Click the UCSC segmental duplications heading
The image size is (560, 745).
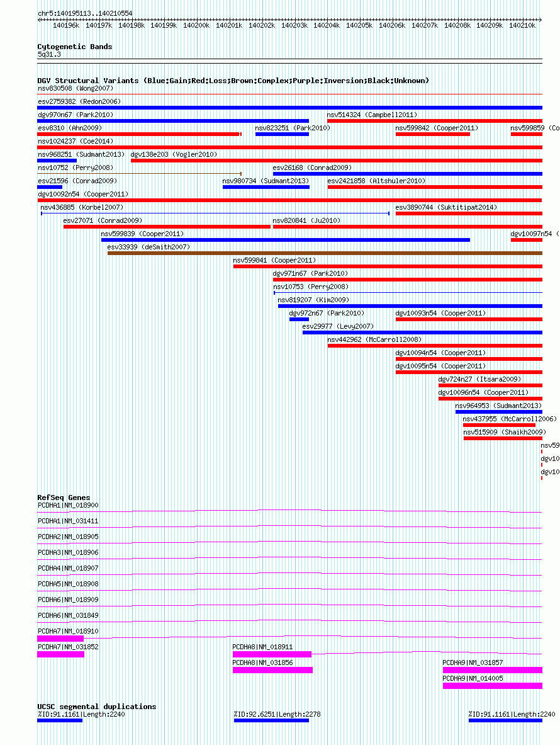97,707
